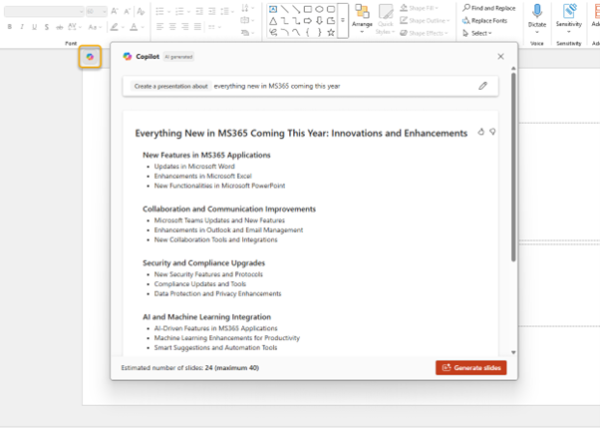Select the Oval shape in gallery

(x=319, y=9)
